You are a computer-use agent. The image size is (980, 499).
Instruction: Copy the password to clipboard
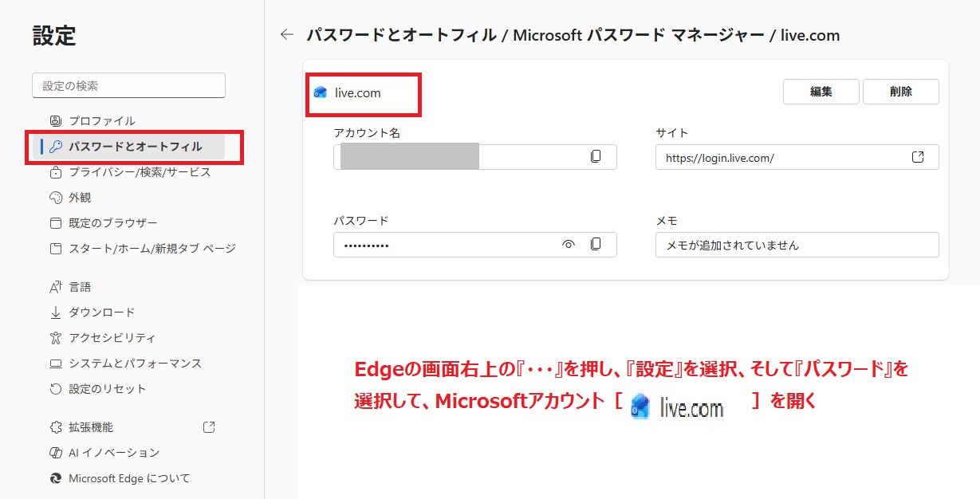[596, 245]
